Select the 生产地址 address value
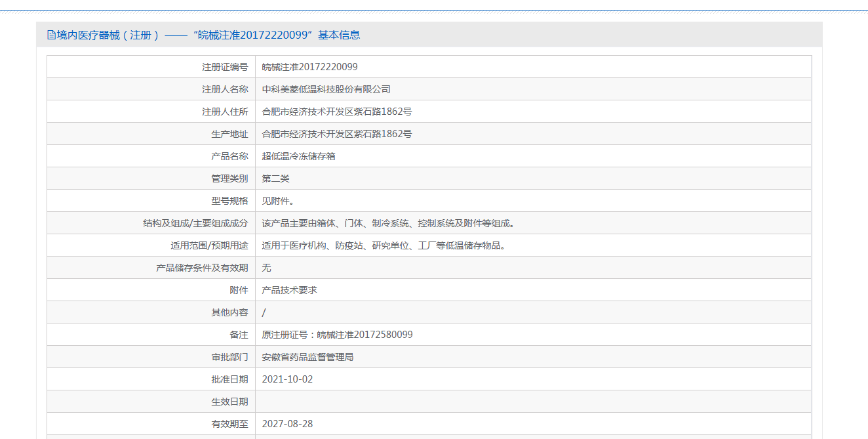This screenshot has height=439, width=868. tap(337, 134)
